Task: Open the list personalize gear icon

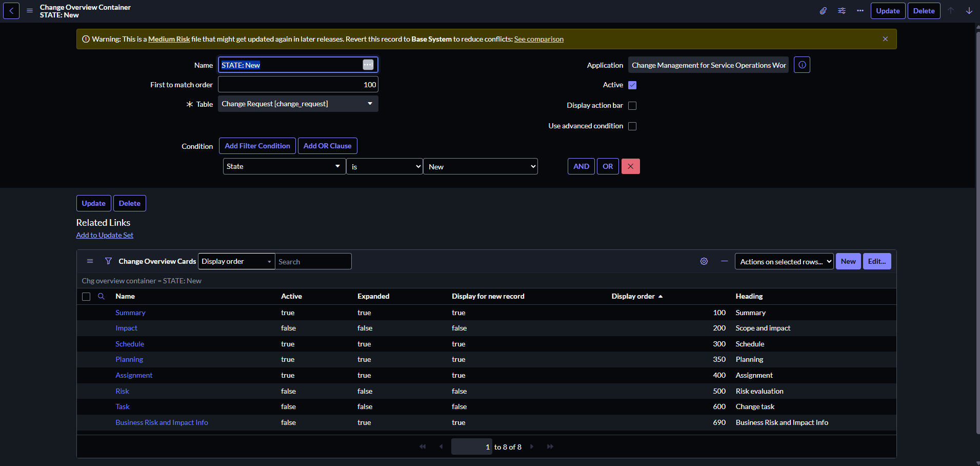Action: coord(704,261)
